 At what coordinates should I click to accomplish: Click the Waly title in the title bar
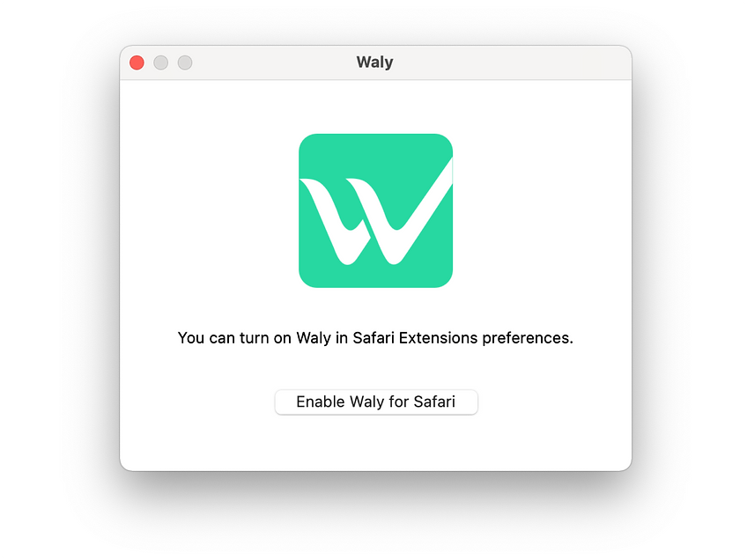click(374, 62)
